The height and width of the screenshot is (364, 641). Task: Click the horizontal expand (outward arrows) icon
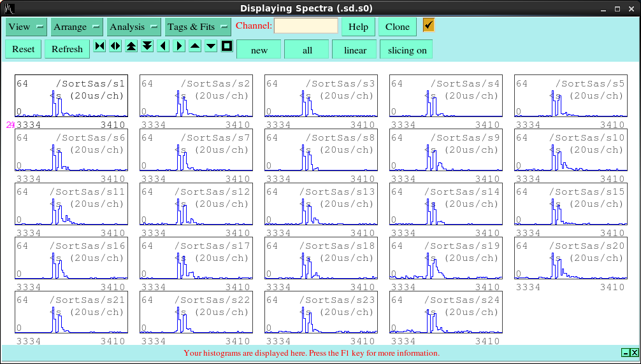point(115,46)
